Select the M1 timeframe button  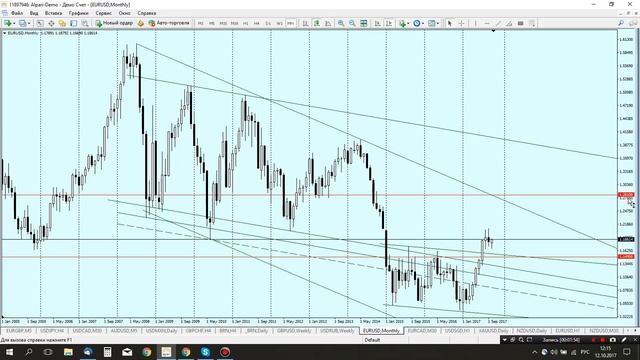(200, 23)
